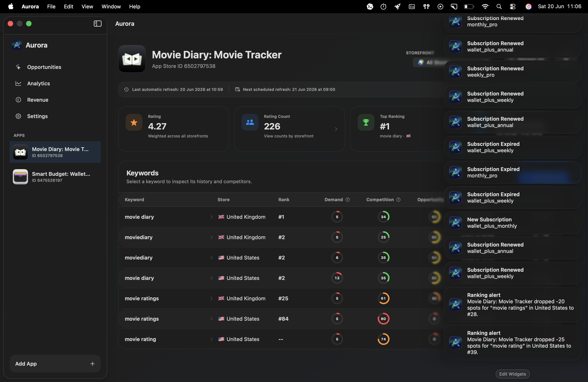Toggle the sidebar panel icon
The height and width of the screenshot is (382, 588).
coord(98,24)
